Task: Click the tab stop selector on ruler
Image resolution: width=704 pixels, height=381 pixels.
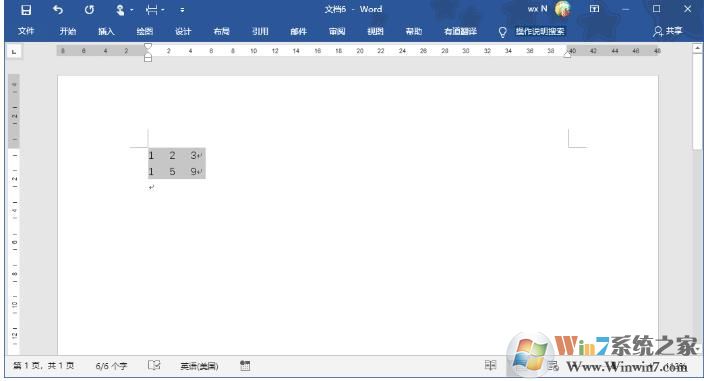Action: point(14,52)
